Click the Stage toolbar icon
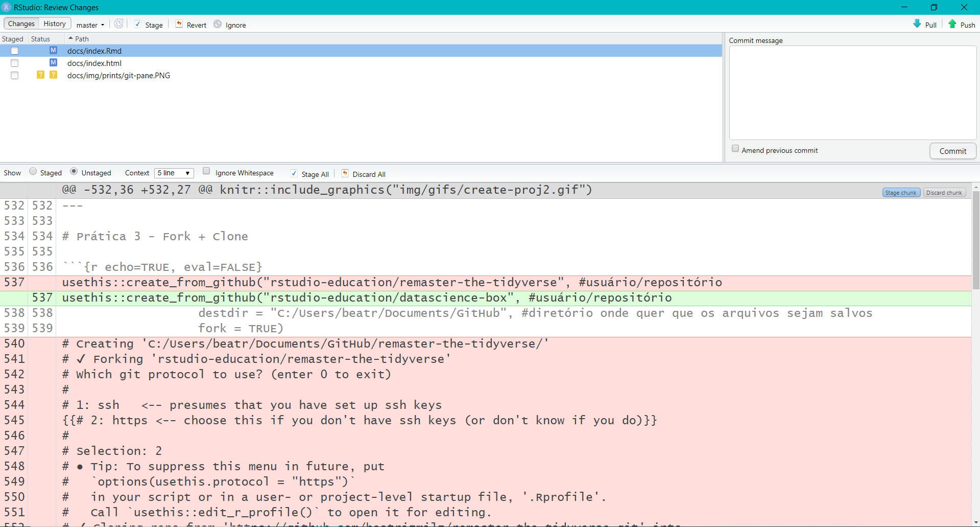Image resolution: width=980 pixels, height=527 pixels. pos(138,24)
